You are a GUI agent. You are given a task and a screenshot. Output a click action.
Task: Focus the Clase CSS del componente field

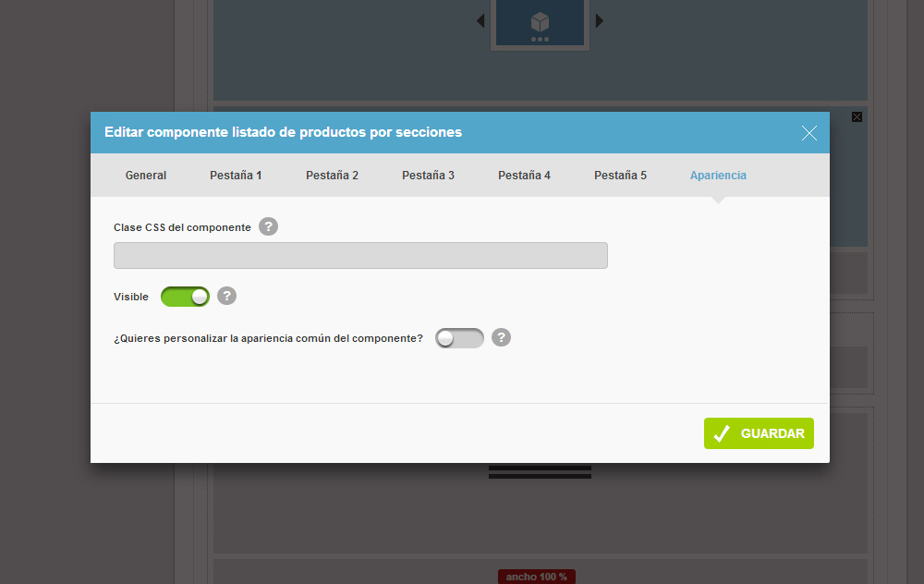click(360, 256)
